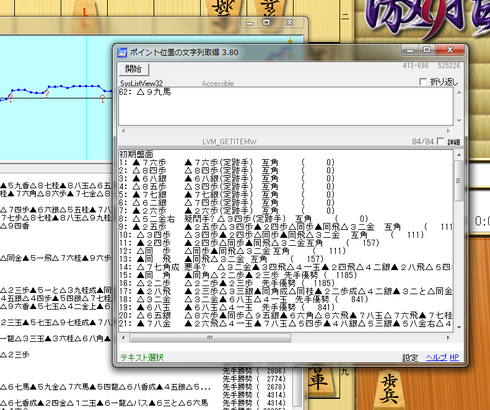
Task: Click the line starting △同金▲5一飛△7六桂
Action: 56,258
